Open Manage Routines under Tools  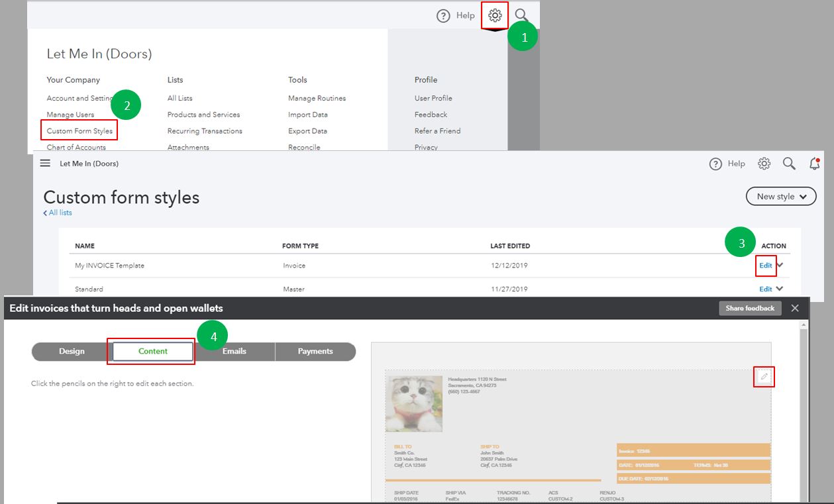click(x=317, y=98)
